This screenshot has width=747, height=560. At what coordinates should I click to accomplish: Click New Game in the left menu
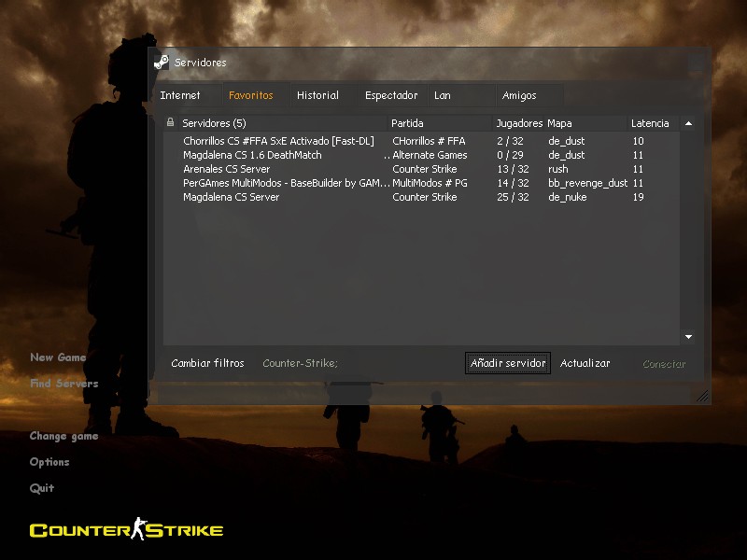pos(58,357)
